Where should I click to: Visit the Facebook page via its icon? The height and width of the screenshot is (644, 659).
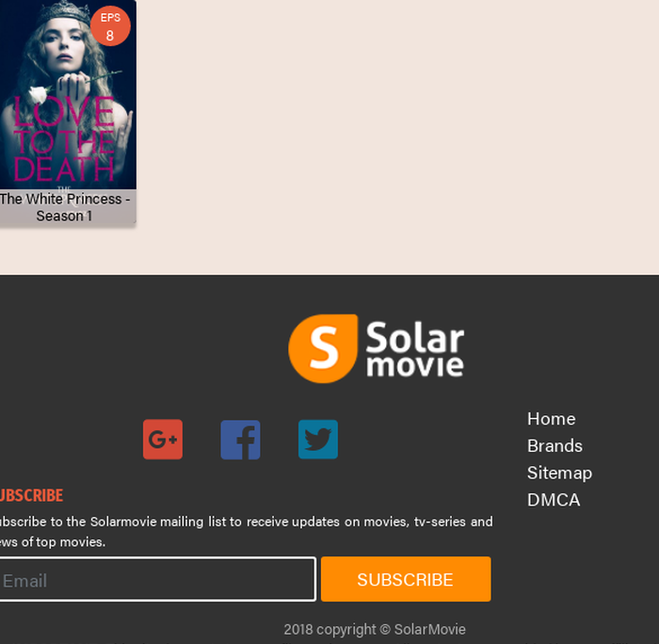click(x=240, y=440)
